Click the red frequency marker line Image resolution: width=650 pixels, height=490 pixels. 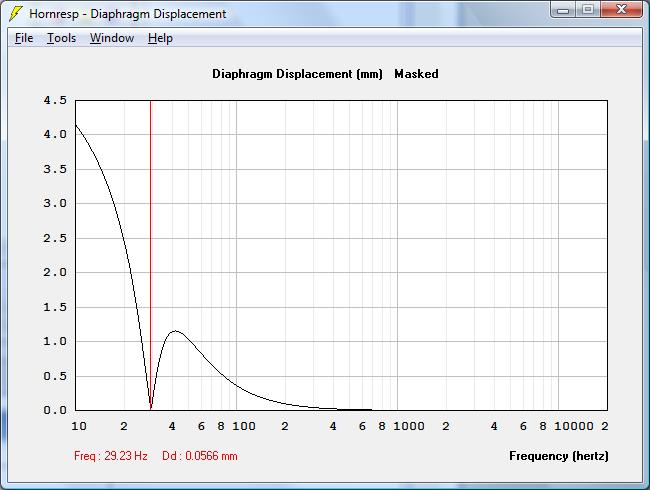[150, 255]
